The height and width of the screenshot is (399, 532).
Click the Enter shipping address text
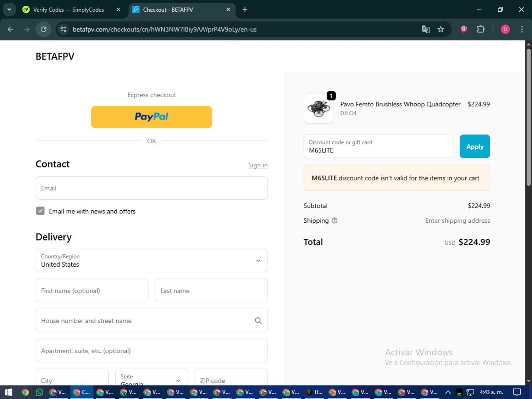[x=458, y=221]
